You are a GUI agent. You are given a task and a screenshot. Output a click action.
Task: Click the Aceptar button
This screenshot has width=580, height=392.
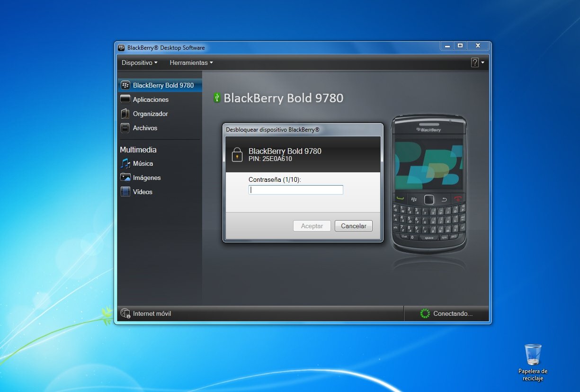[x=312, y=226]
